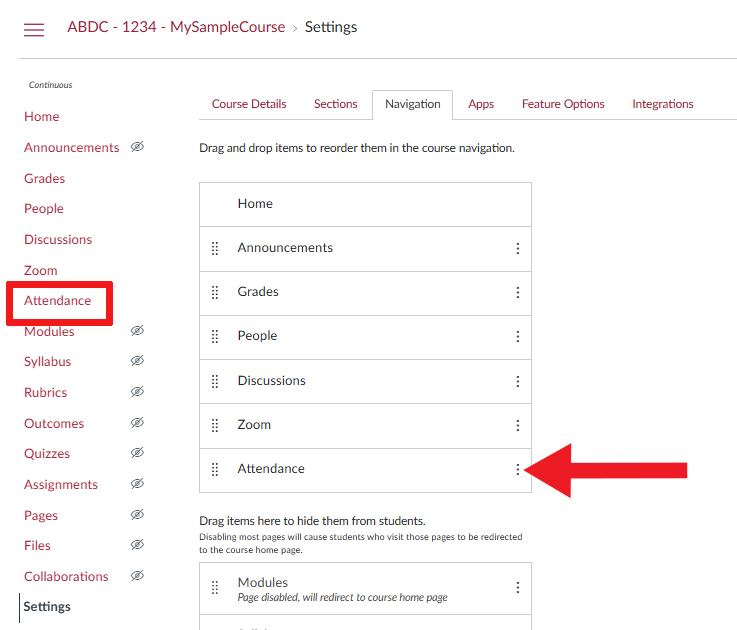Open Collaborations in course sidebar
The height and width of the screenshot is (630, 737).
tap(66, 577)
